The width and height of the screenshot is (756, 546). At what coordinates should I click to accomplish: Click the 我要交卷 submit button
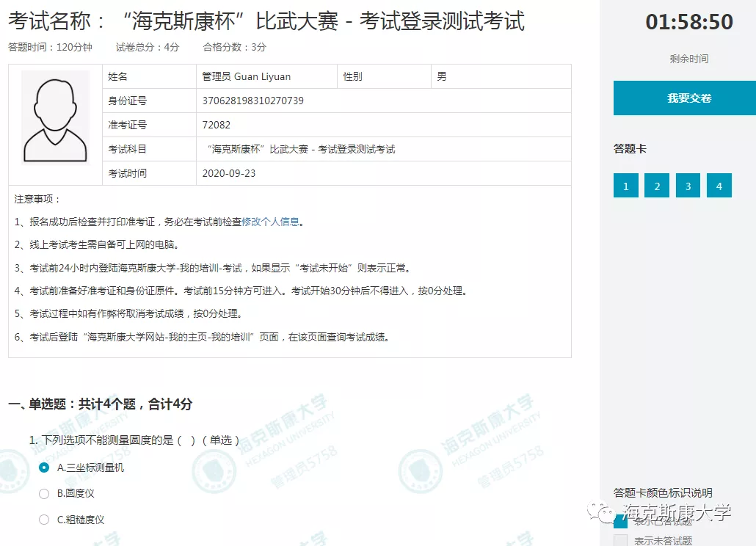[688, 98]
